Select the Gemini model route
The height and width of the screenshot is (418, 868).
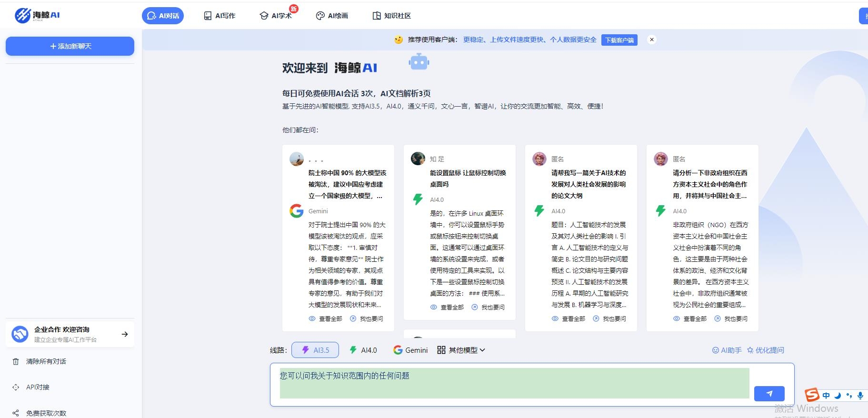[x=410, y=350]
